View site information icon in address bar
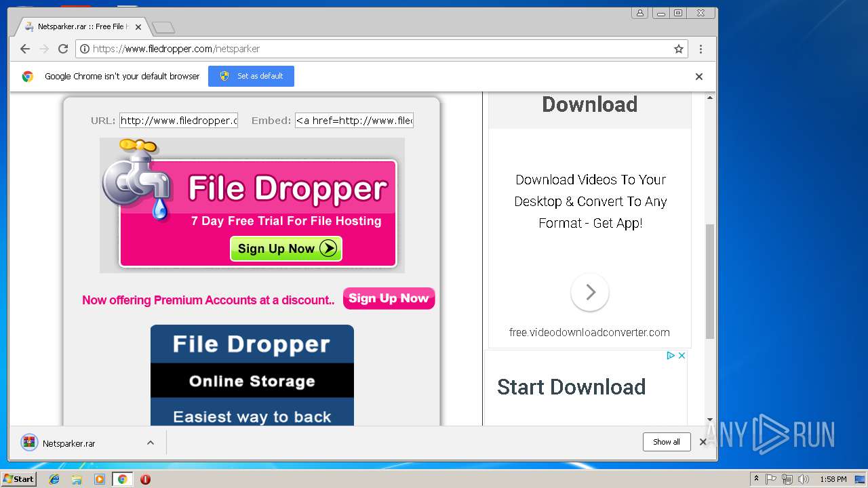 [x=84, y=49]
